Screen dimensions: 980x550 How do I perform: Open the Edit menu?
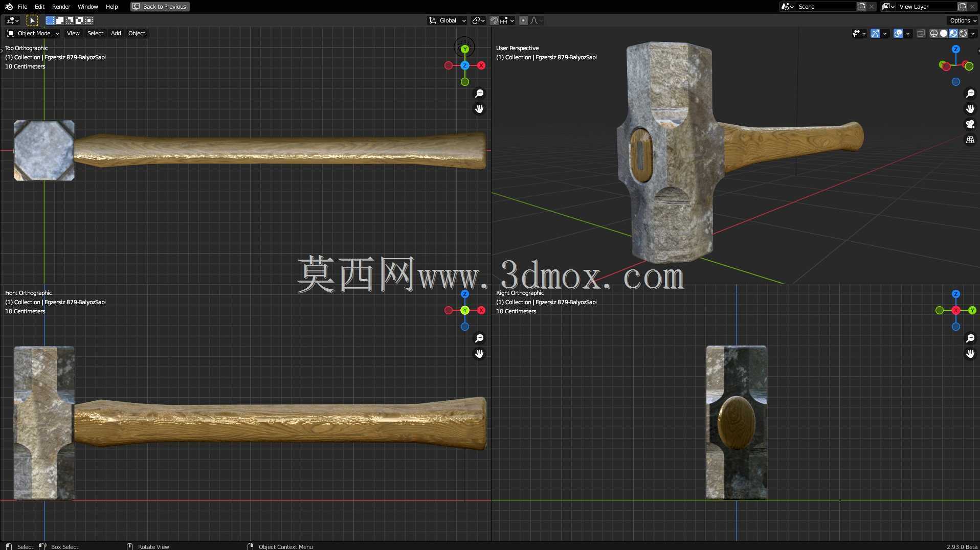(39, 7)
